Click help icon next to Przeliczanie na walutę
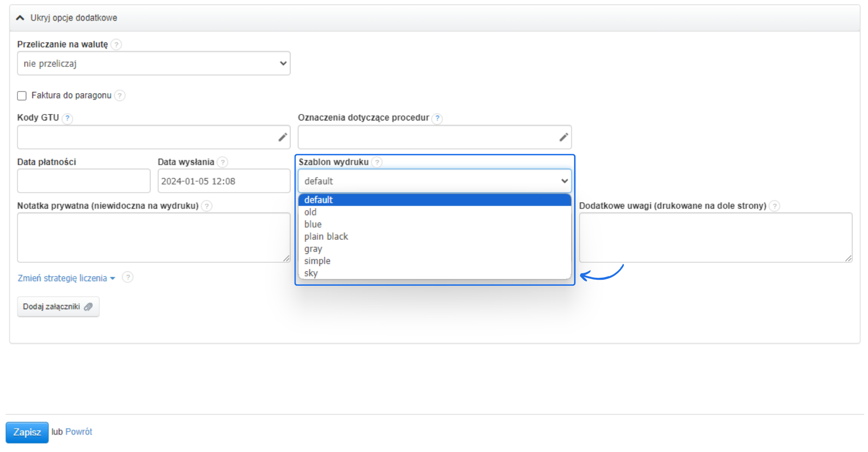This screenshot has height=452, width=868. 116,44
